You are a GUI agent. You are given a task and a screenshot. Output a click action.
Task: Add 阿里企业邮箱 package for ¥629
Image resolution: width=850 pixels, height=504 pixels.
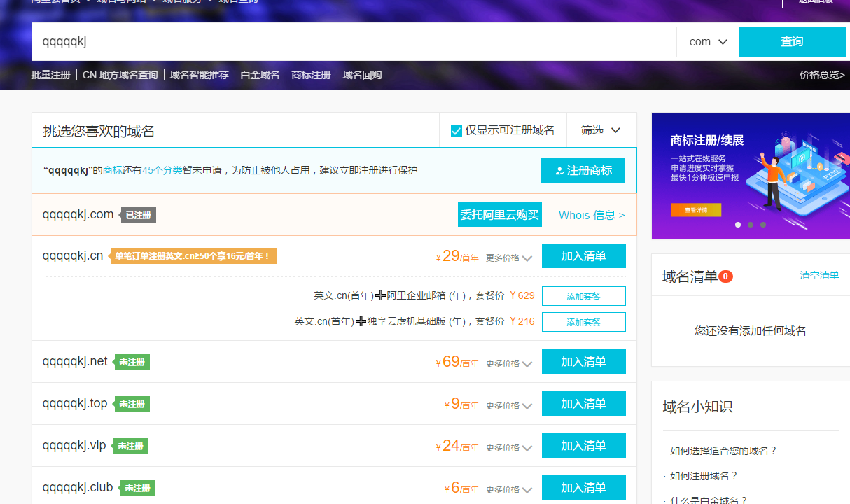tap(584, 296)
